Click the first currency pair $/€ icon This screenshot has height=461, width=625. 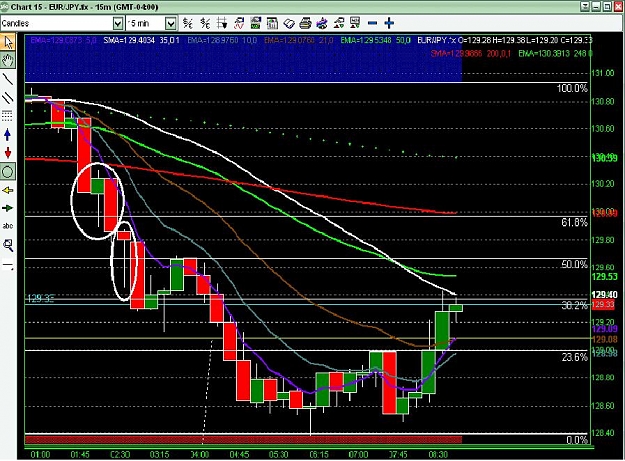187,24
